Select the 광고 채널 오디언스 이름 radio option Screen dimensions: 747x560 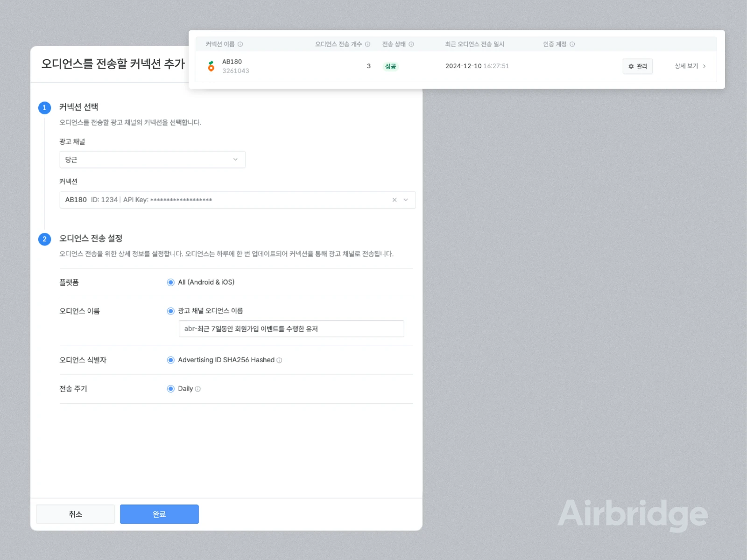point(171,311)
